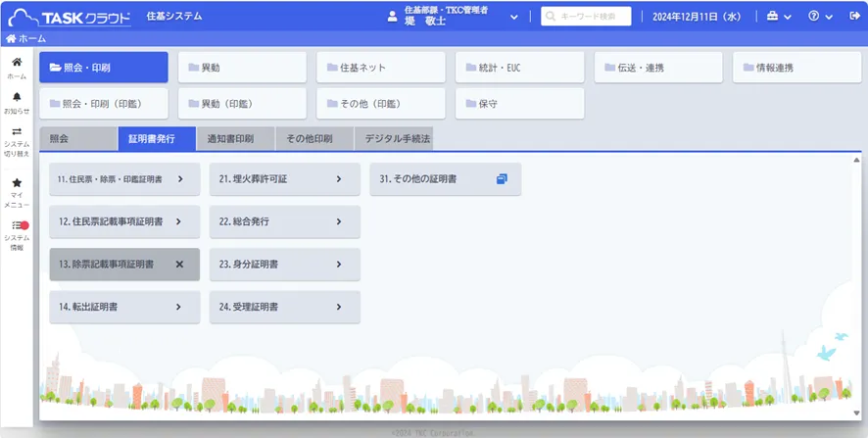Click the window icon on 31.その他の証明書
The width and height of the screenshot is (868, 438).
502,179
